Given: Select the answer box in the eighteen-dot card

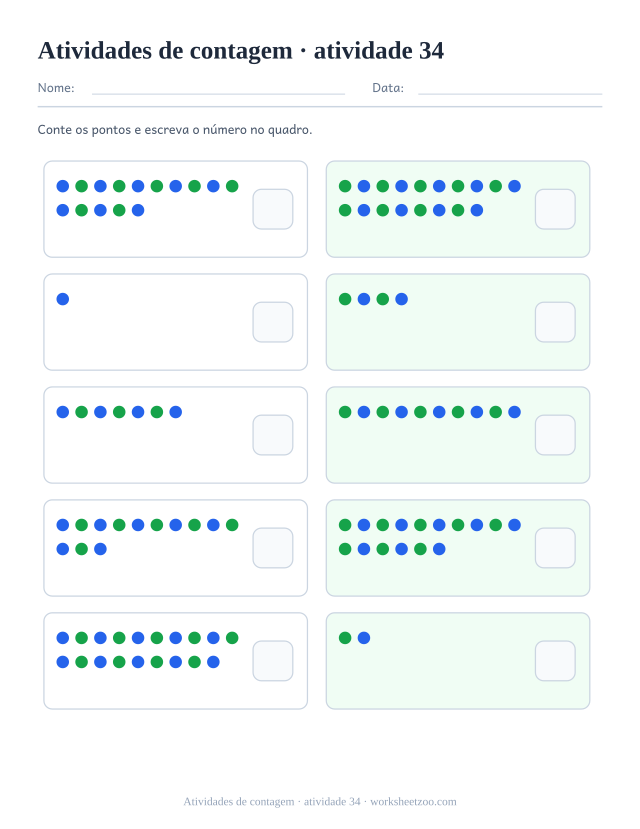Looking at the screenshot, I should [x=555, y=209].
